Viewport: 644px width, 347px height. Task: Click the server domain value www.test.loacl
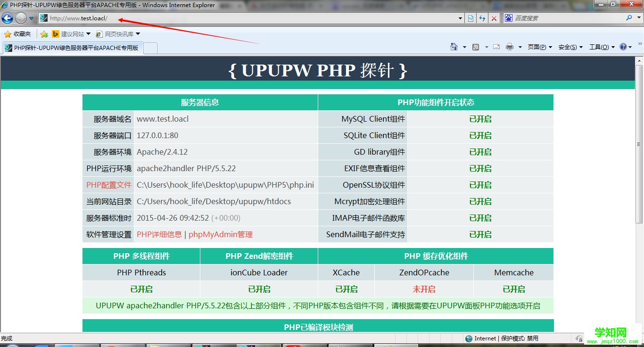pyautogui.click(x=163, y=119)
